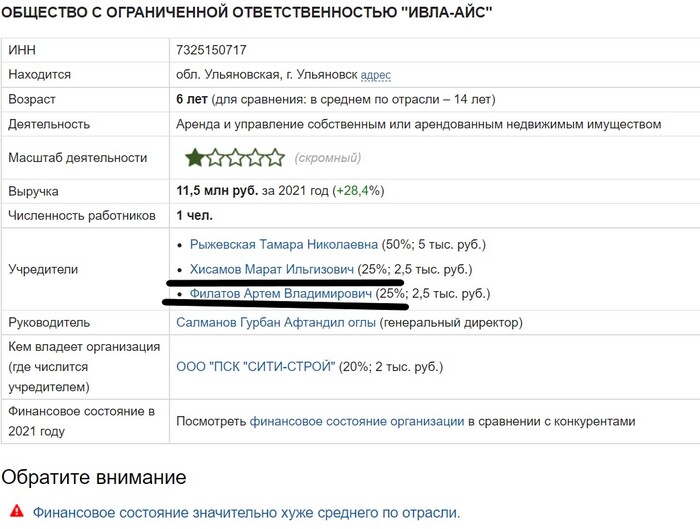Click the '(скромный)' scale label
The width and height of the screenshot is (700, 529).
coord(328,158)
